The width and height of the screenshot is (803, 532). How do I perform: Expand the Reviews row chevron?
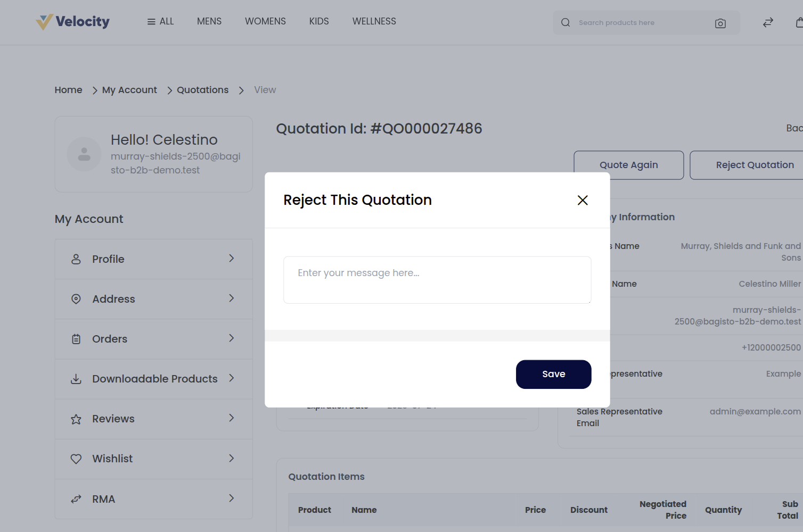point(232,418)
